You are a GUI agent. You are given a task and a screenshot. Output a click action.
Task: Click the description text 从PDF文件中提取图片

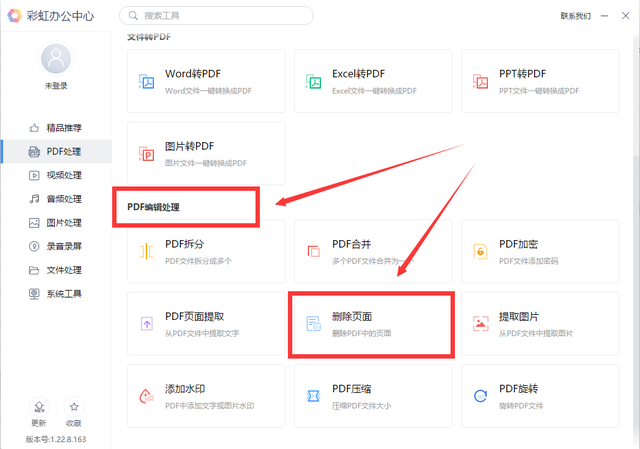[x=536, y=333]
